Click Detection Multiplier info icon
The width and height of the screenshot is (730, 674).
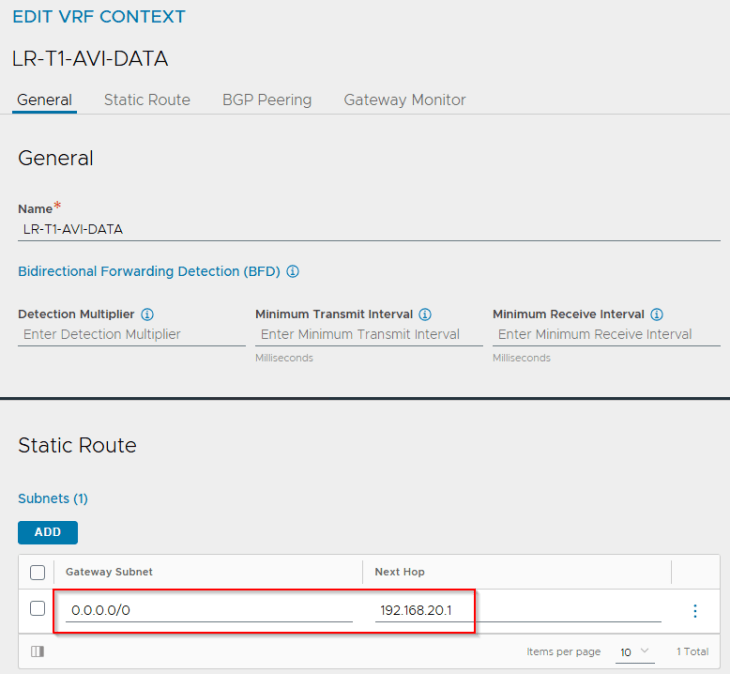point(147,314)
